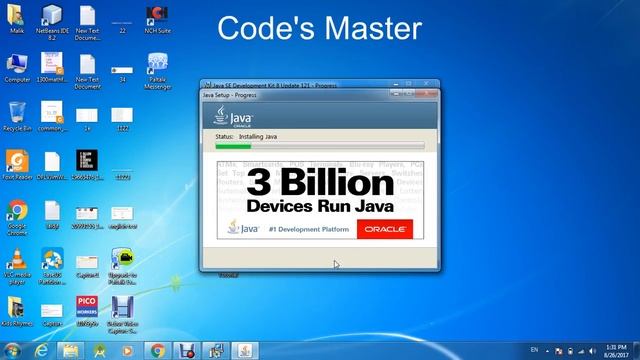Launch Foxit Reader from desktop
The height and width of the screenshot is (360, 640).
(x=17, y=165)
